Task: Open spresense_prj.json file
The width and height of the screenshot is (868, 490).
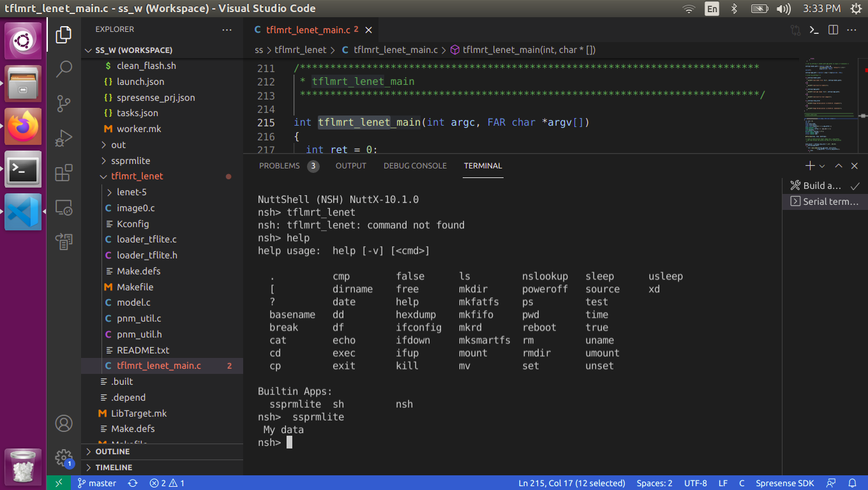Action: click(x=162, y=98)
